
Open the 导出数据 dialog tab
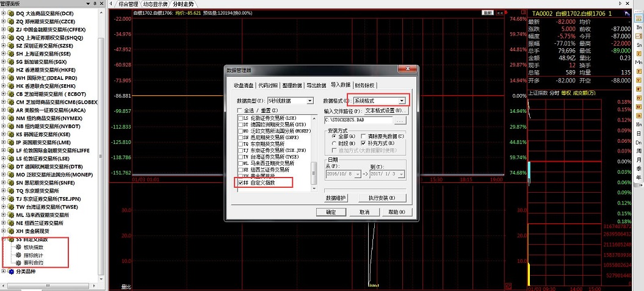[x=317, y=85]
